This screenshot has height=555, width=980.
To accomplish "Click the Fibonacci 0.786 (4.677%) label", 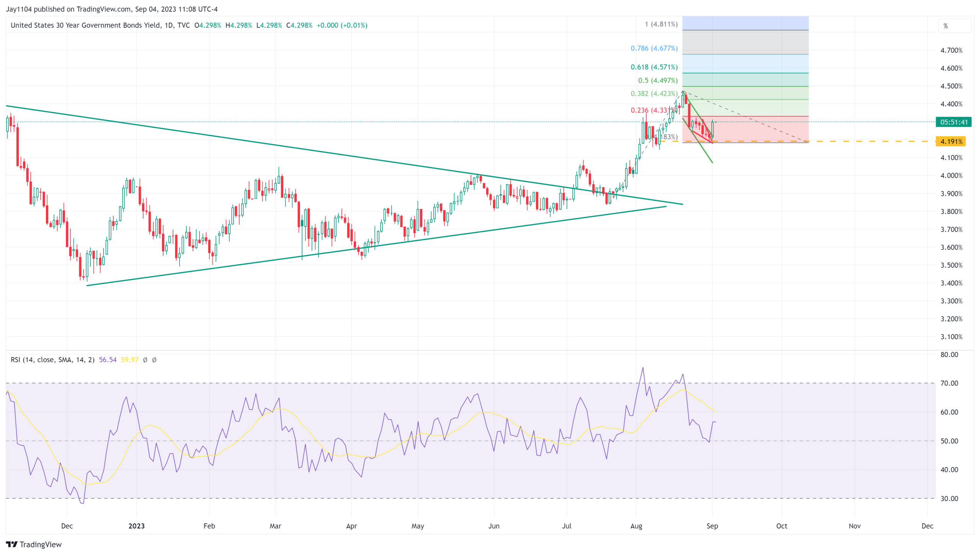I will click(654, 48).
